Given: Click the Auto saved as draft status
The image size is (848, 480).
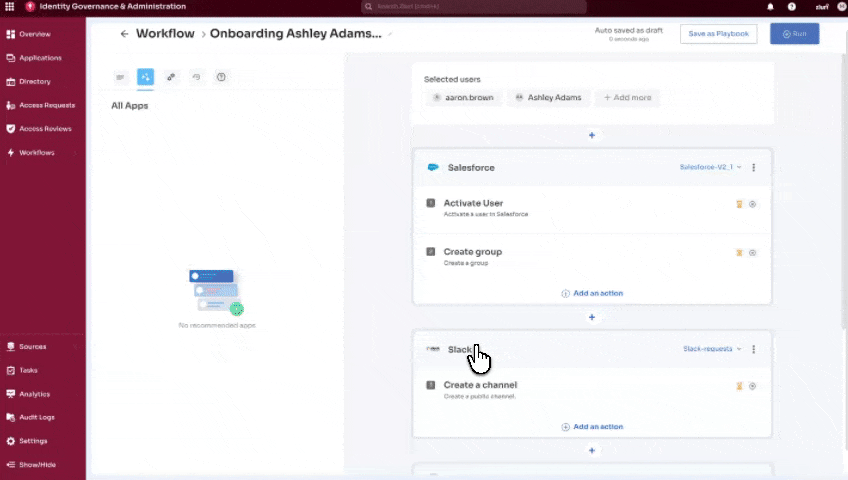Looking at the screenshot, I should point(628,30).
